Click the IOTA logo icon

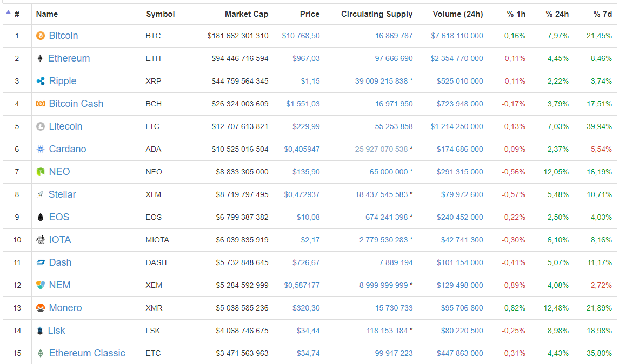tap(41, 240)
